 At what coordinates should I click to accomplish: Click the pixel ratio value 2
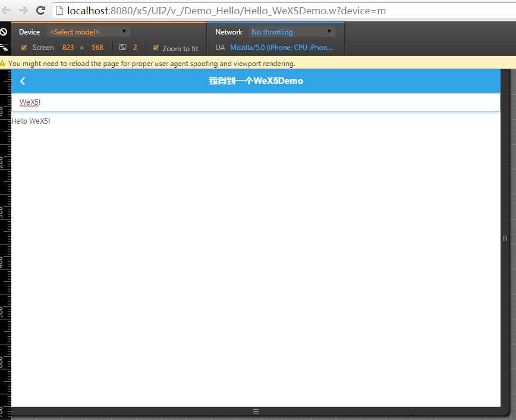coord(135,48)
